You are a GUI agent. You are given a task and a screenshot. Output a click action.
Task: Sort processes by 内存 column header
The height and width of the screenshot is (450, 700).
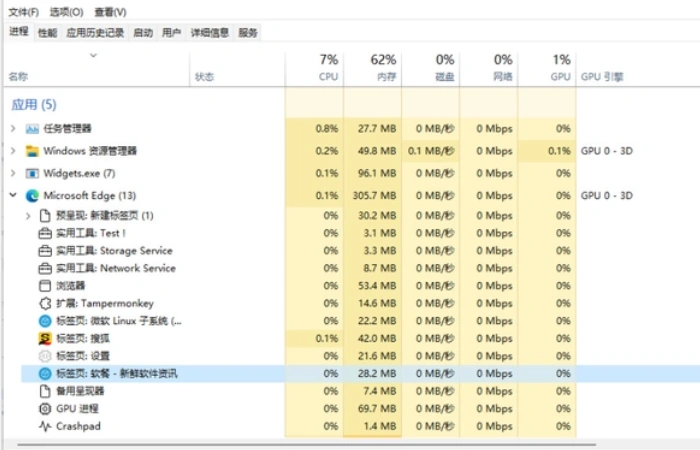(385, 67)
